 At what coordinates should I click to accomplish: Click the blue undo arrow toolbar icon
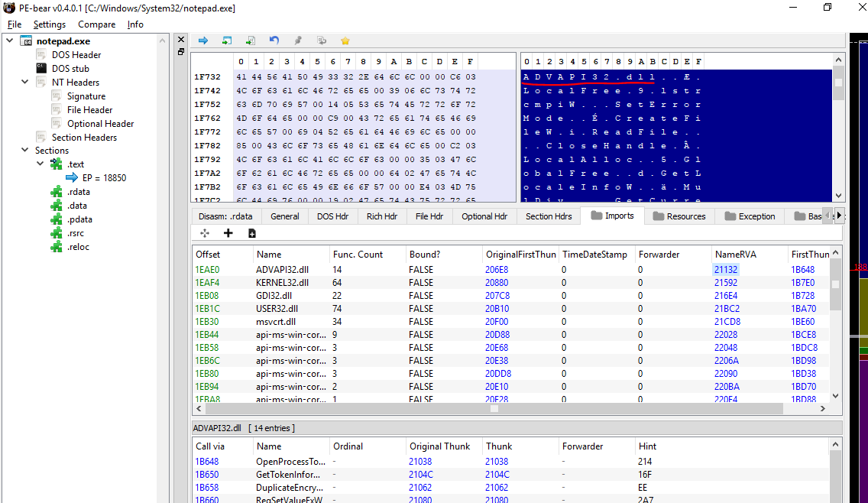coord(274,41)
